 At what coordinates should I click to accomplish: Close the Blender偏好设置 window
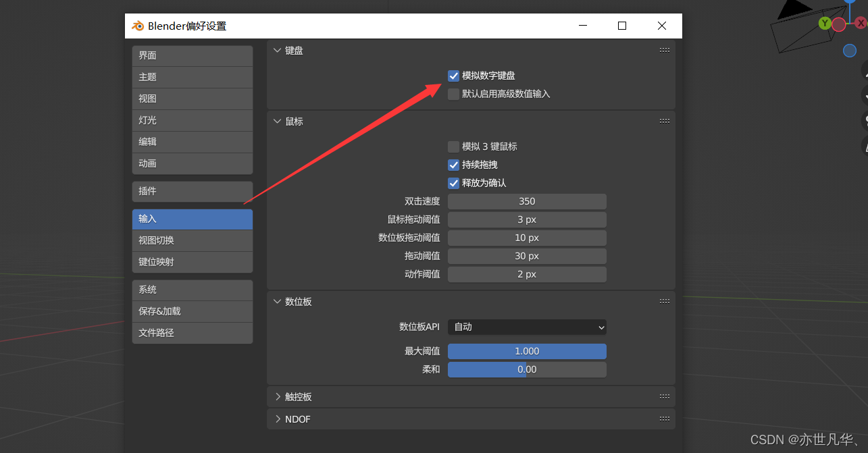click(x=662, y=26)
